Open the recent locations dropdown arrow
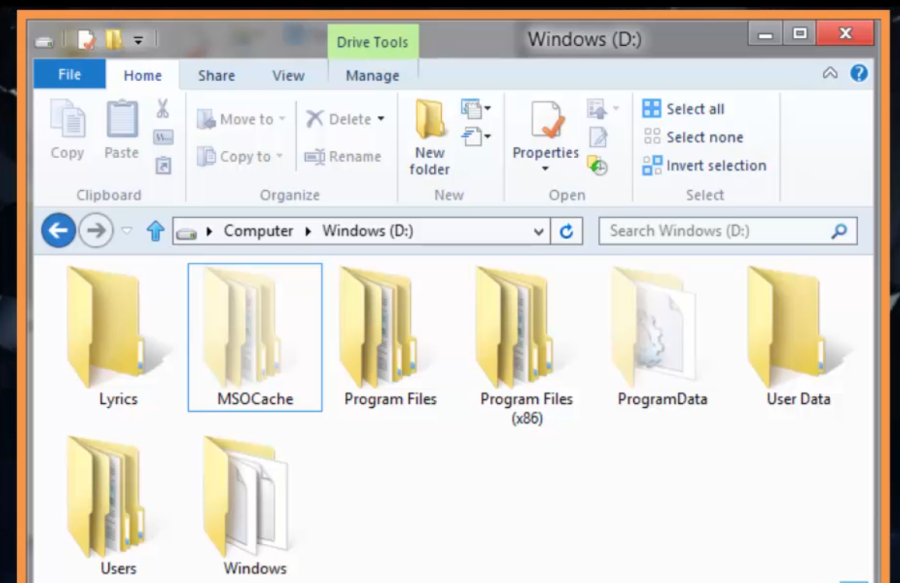Image resolution: width=900 pixels, height=583 pixels. [127, 231]
